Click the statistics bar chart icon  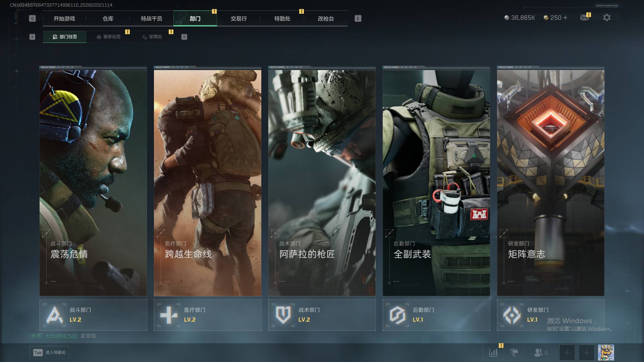[x=493, y=352]
